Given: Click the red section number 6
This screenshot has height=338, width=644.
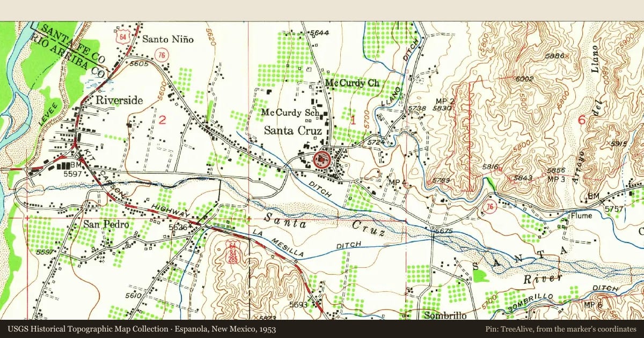Looking at the screenshot, I should pos(582,121).
